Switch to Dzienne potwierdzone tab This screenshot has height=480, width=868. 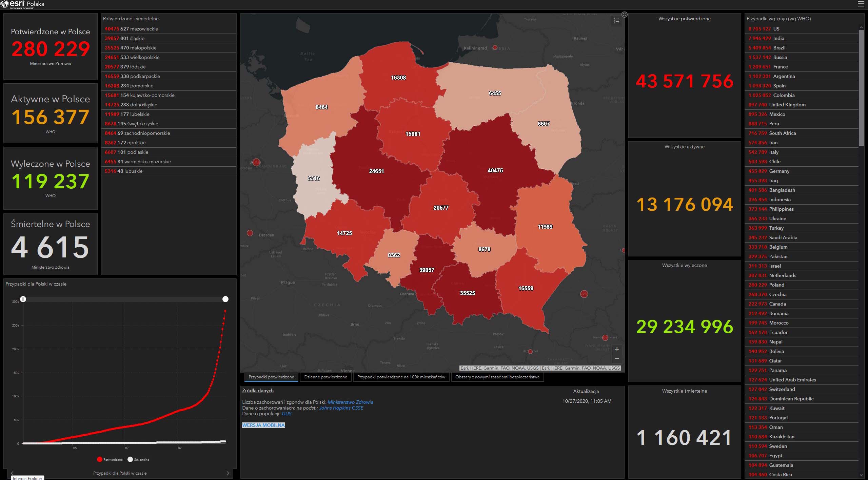[x=325, y=377]
